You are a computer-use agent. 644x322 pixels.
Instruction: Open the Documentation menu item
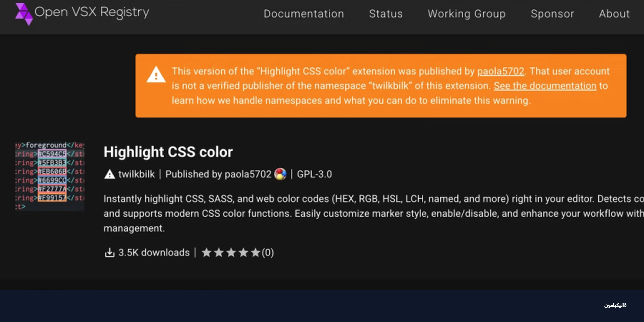coord(304,14)
